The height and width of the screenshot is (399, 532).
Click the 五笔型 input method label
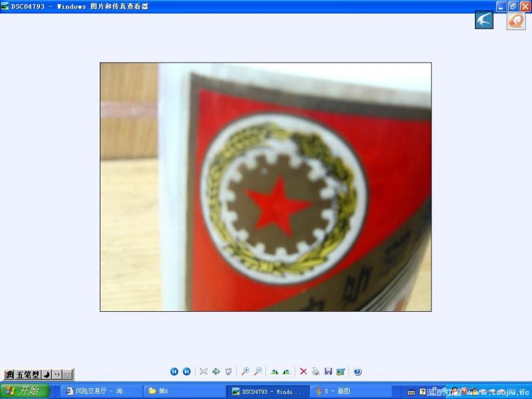tap(28, 375)
